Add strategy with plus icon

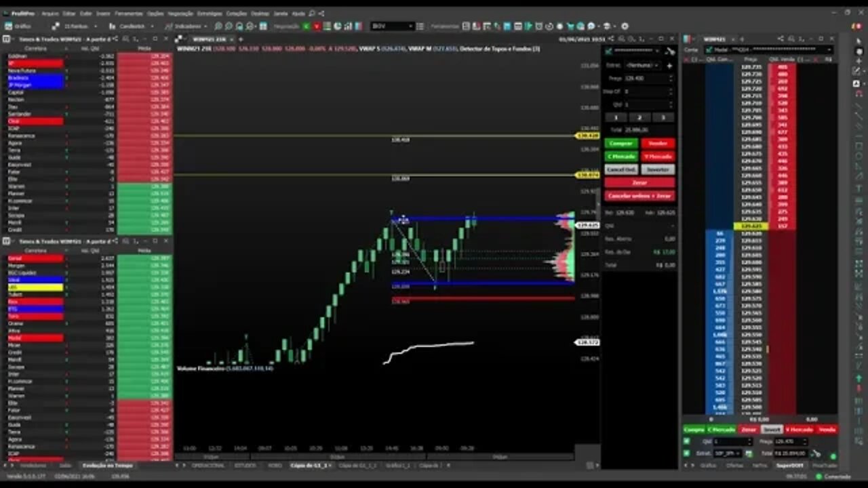[669, 66]
